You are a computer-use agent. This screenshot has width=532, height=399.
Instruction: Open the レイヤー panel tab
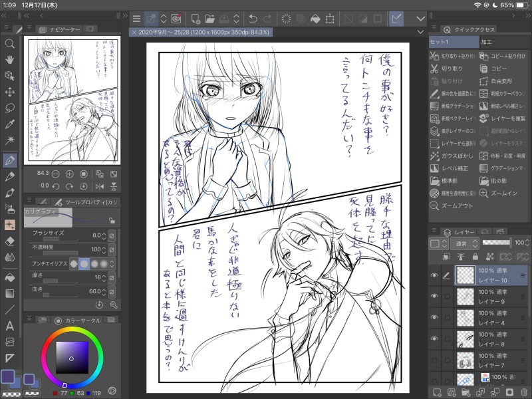coord(460,232)
